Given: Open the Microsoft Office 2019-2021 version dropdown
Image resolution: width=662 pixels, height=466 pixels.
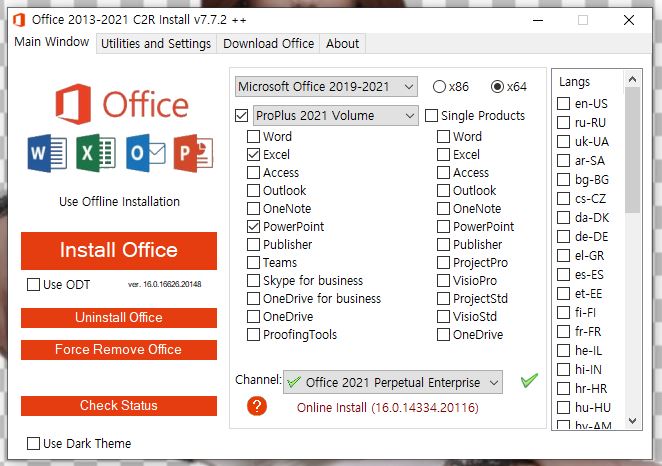Looking at the screenshot, I should point(326,87).
